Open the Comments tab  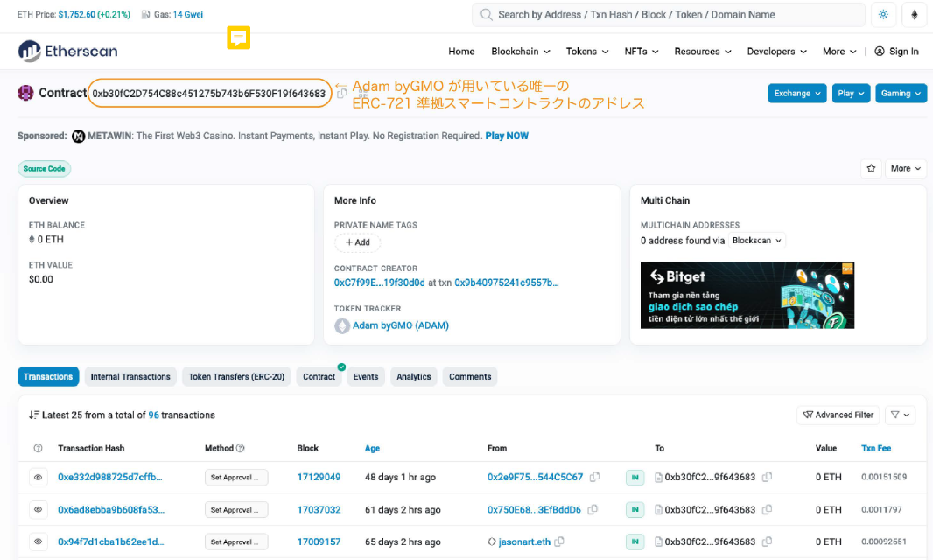point(470,377)
